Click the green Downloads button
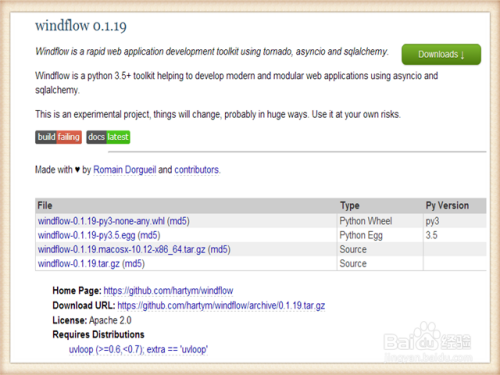The width and height of the screenshot is (500, 375). coord(441,54)
